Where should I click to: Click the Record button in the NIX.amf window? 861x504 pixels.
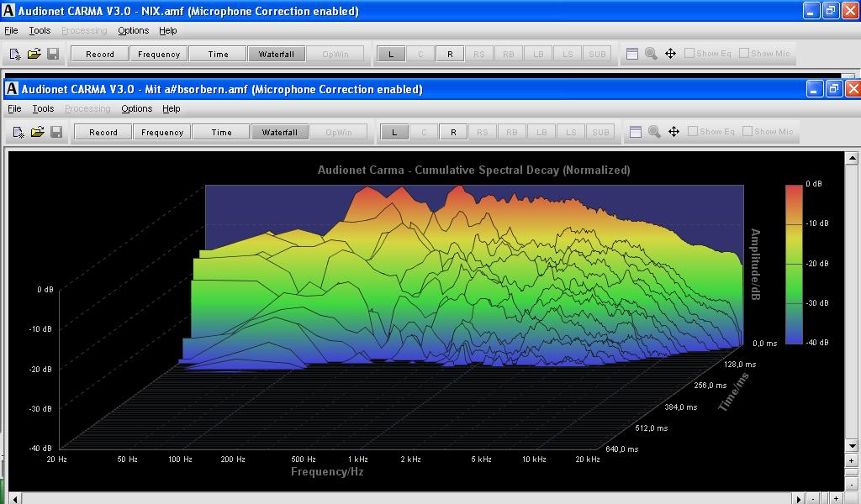point(100,55)
